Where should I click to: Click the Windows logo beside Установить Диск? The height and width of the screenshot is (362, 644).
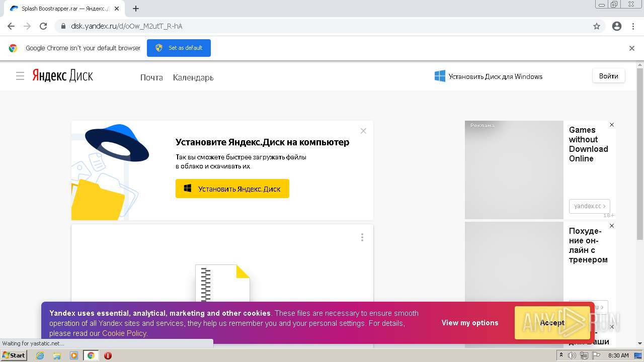(x=440, y=76)
